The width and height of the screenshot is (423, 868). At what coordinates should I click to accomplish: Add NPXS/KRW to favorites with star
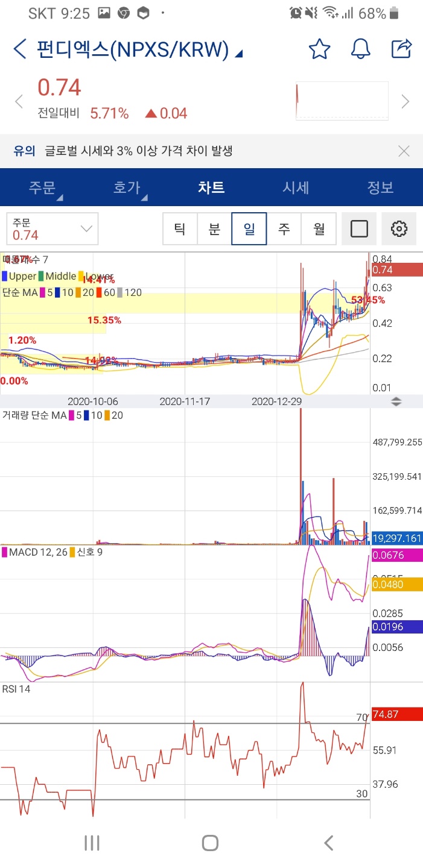tap(319, 49)
